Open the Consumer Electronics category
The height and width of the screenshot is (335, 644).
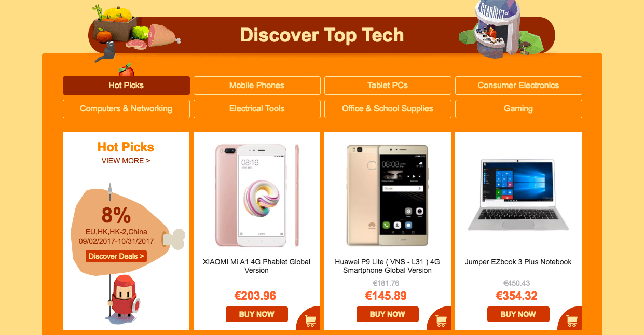518,86
